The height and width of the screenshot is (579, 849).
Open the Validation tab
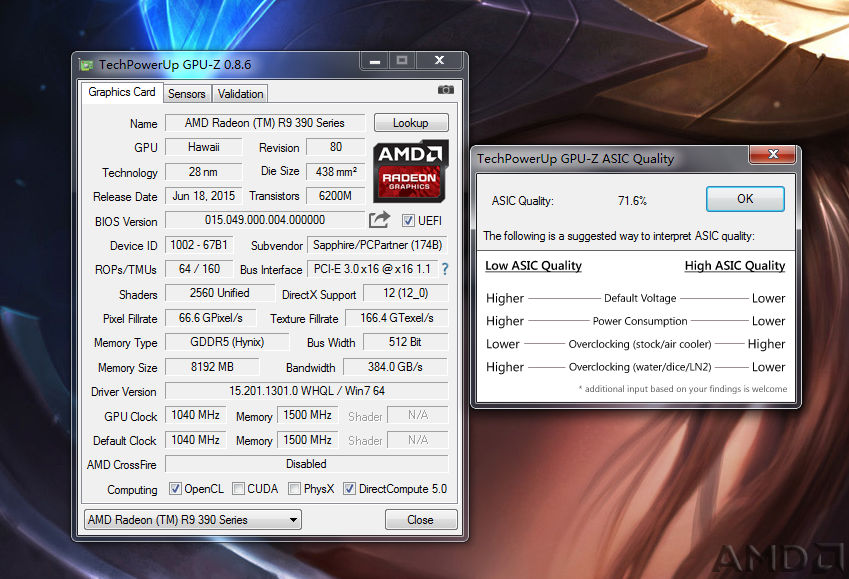click(x=240, y=94)
